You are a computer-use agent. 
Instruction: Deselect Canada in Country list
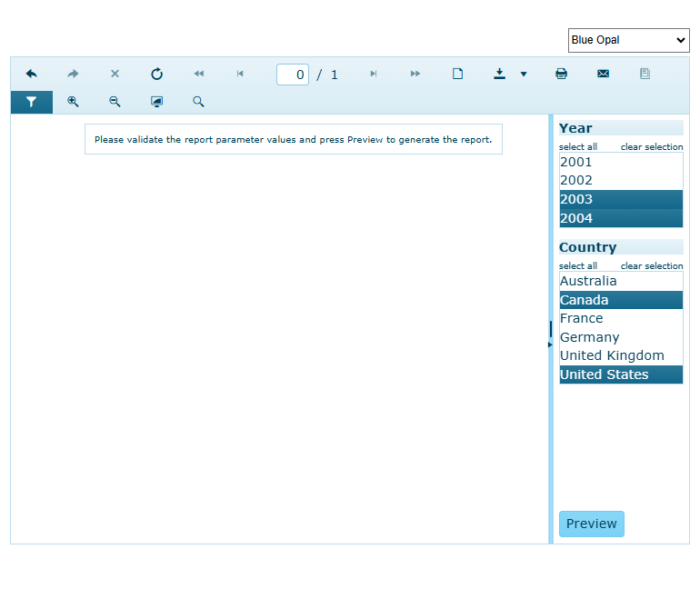pyautogui.click(x=621, y=300)
